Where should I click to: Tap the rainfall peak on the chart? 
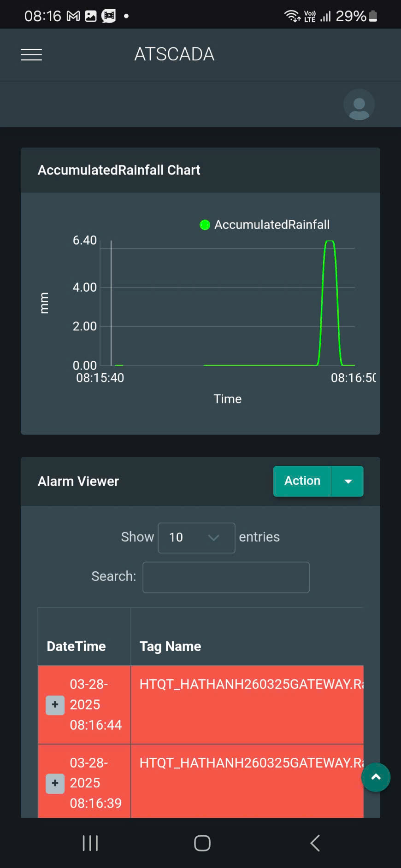coord(330,242)
